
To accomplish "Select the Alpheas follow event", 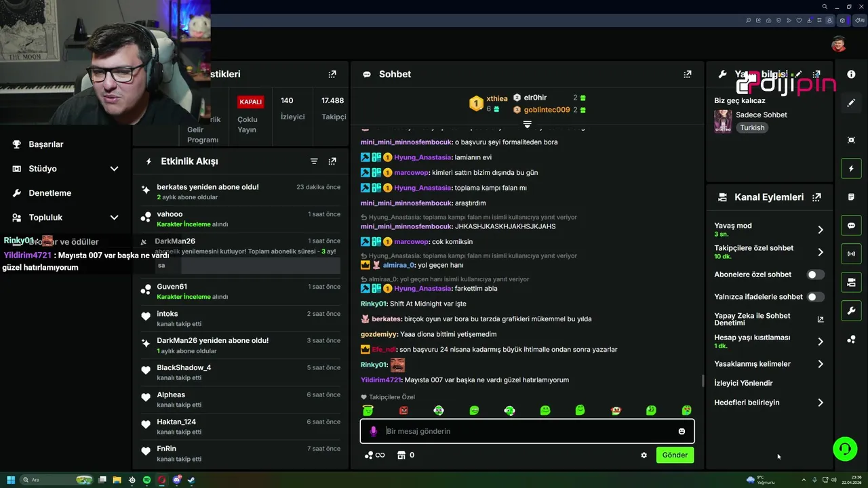I will (x=240, y=399).
